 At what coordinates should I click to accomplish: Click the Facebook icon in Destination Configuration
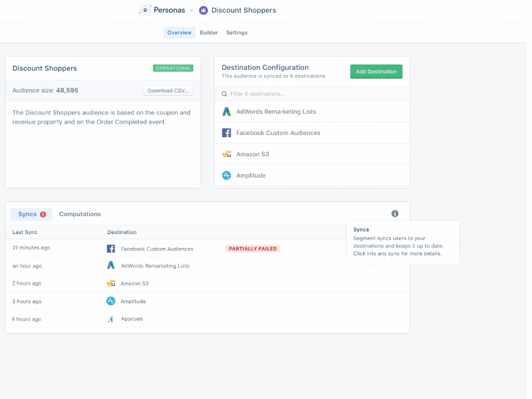click(227, 133)
